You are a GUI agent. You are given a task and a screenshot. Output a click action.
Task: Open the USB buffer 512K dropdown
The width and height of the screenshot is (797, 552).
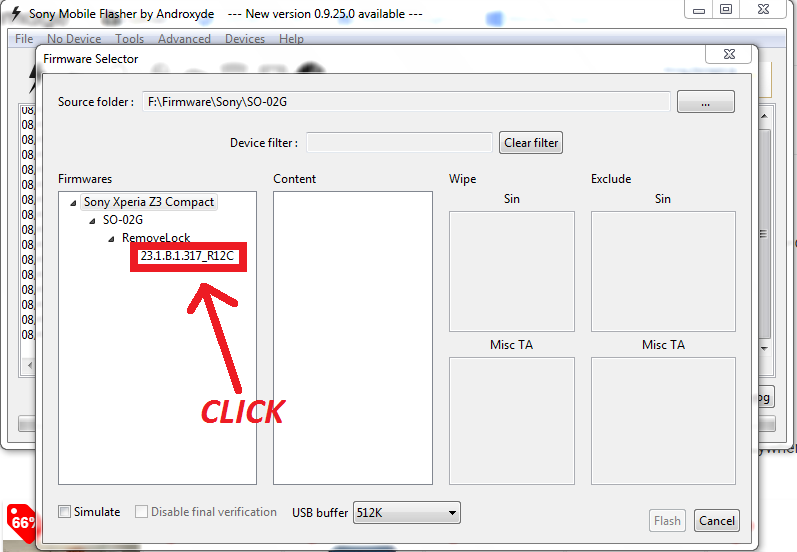click(407, 512)
